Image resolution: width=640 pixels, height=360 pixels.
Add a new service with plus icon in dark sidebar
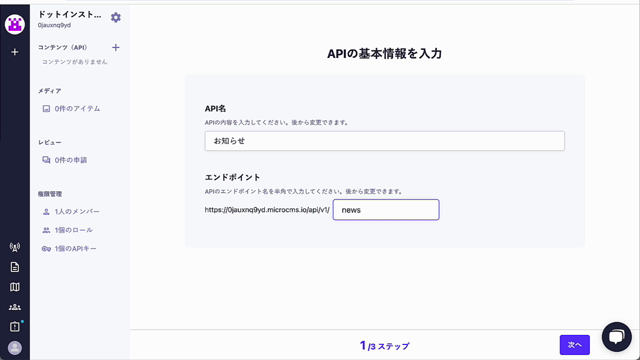[x=15, y=52]
